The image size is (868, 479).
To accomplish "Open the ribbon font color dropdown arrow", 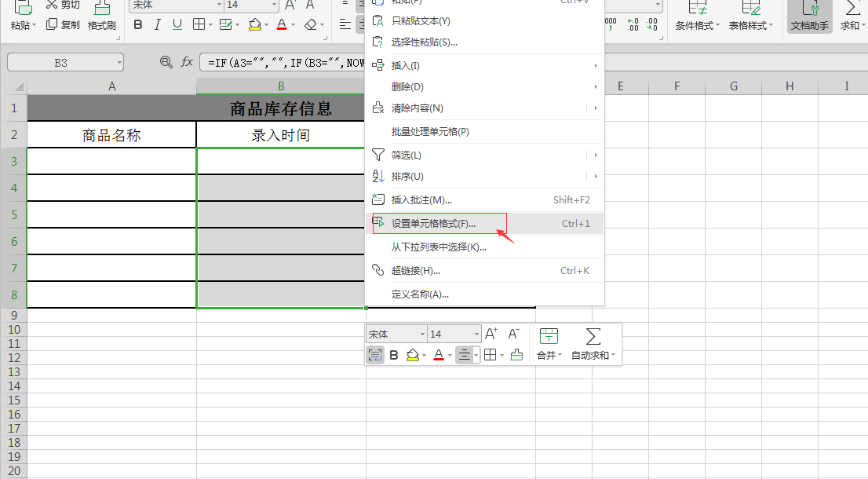I will coord(293,25).
